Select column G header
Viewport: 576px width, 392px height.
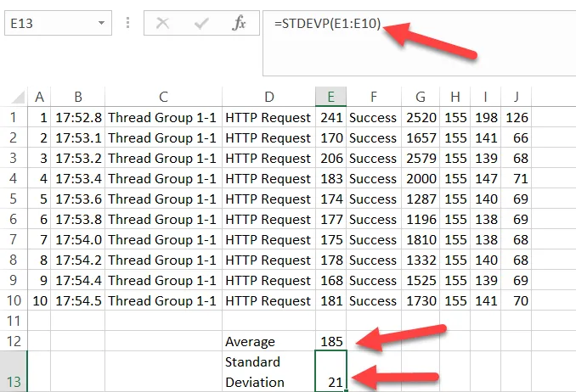coord(421,97)
